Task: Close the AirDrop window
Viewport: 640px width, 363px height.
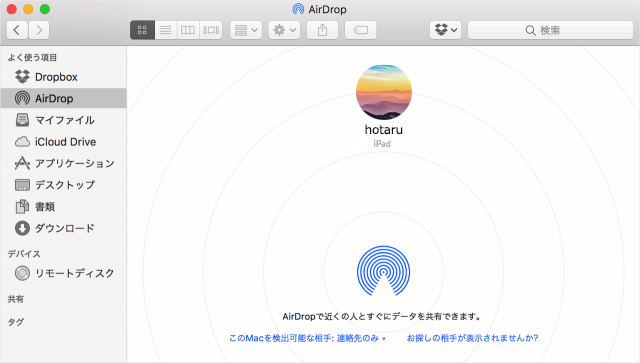Action: (11, 9)
